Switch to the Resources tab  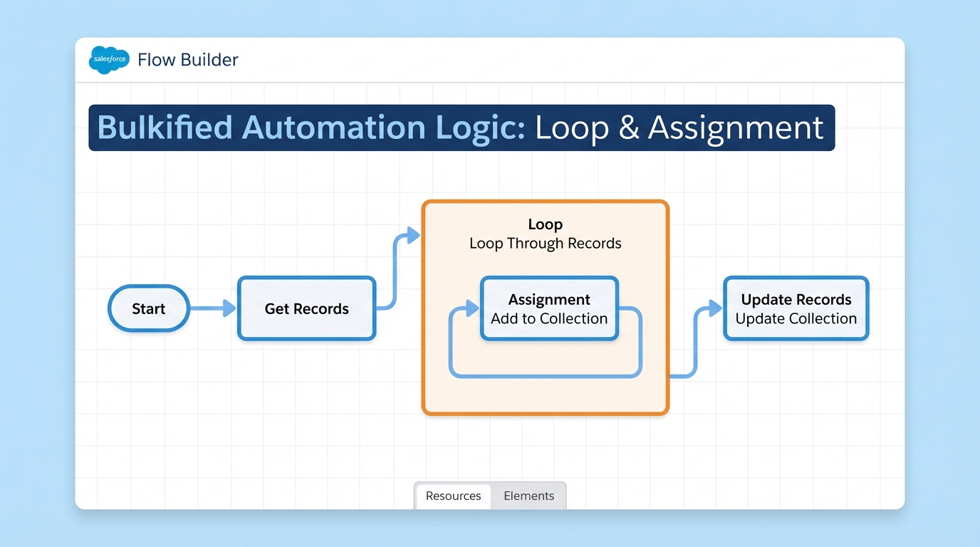(452, 496)
